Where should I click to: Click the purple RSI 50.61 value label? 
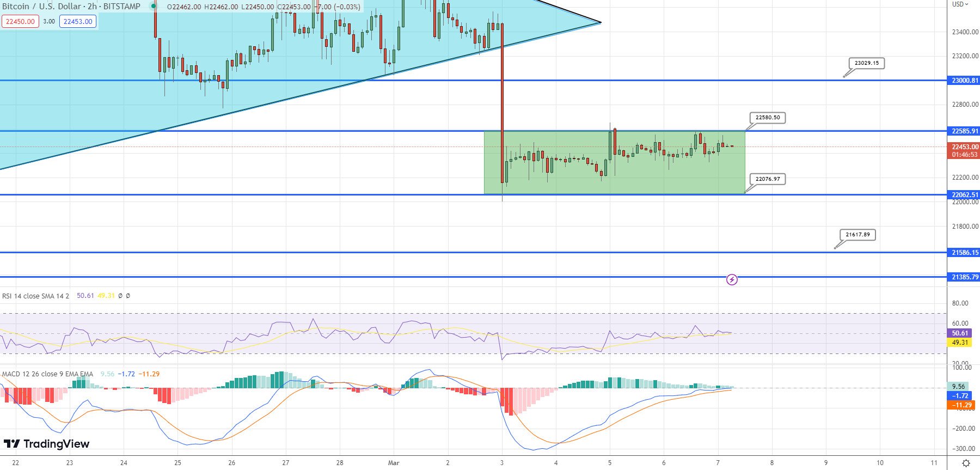coord(959,333)
